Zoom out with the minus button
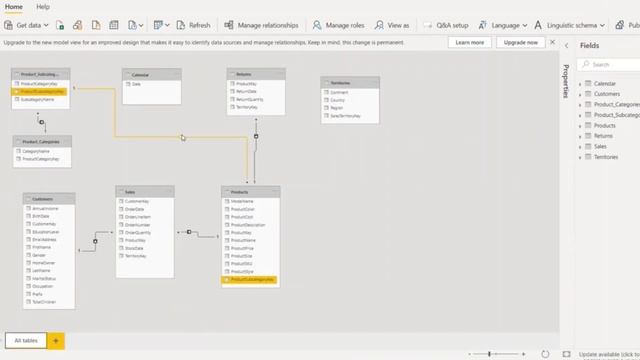640x360 pixels. coord(470,354)
